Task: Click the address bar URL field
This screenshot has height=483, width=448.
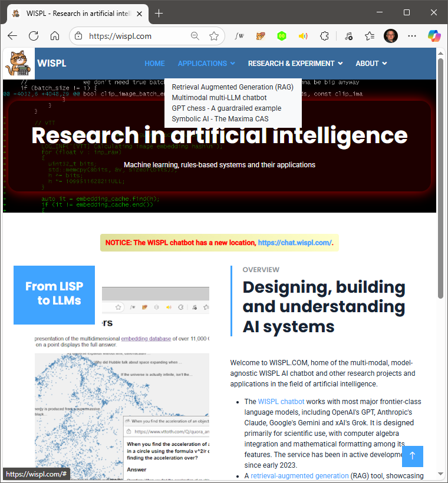Action: (x=136, y=36)
